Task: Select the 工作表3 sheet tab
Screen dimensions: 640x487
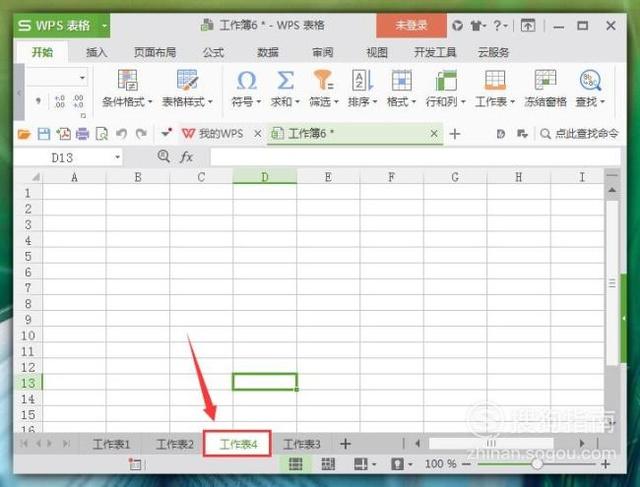Action: [x=302, y=444]
